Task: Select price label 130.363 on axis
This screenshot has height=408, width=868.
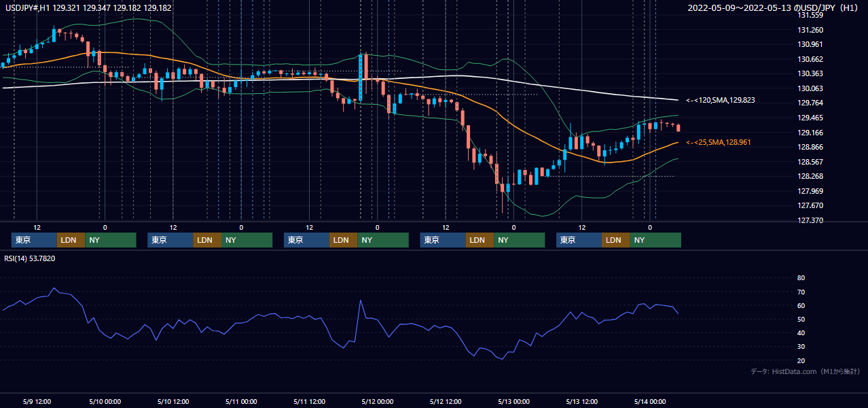Action: tap(810, 73)
